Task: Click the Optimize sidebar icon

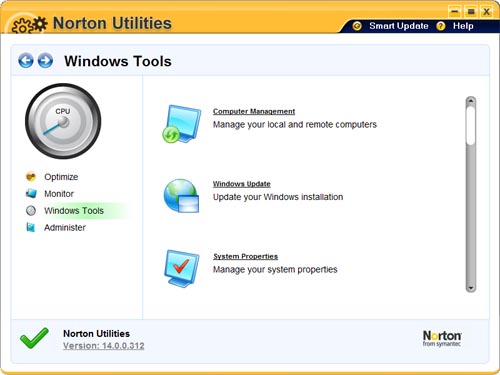Action: [x=31, y=177]
